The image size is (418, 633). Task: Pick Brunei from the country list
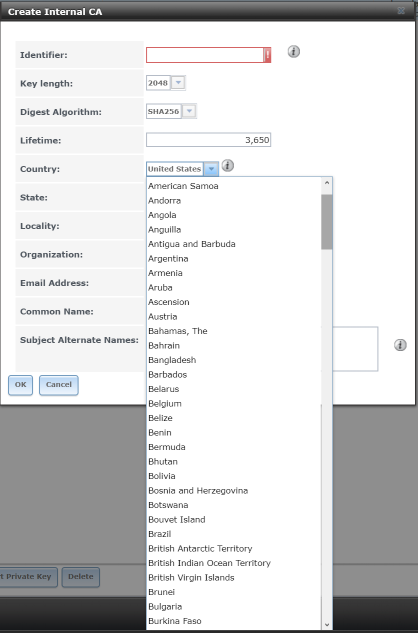[x=234, y=592]
